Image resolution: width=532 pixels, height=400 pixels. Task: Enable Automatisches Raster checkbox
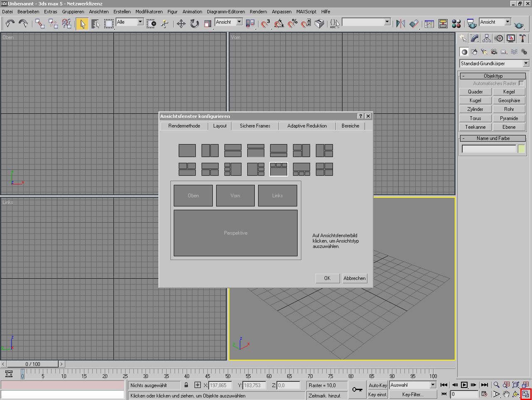(x=521, y=83)
